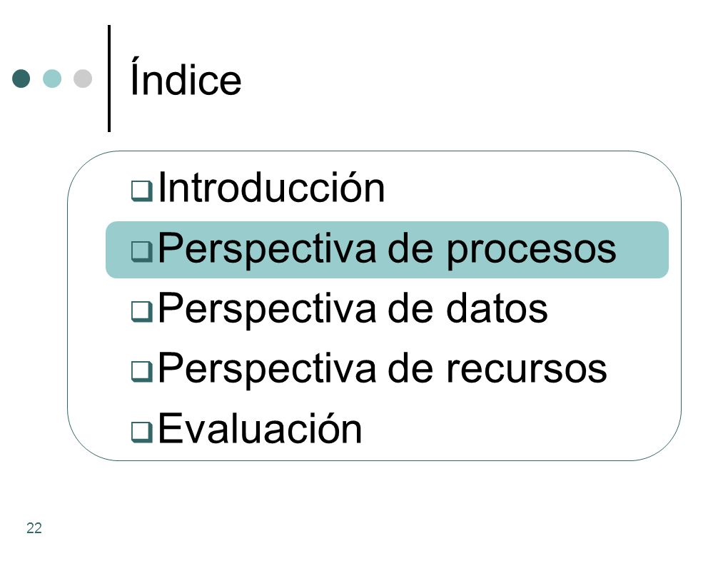Click the slide number 22
This screenshot has width=728, height=566.
click(34, 528)
